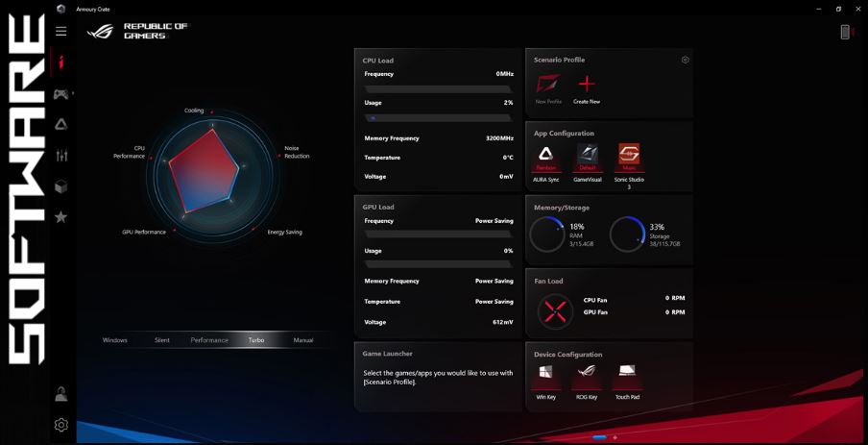Open the AURA Sync triangle icon in the sidebar
The image size is (868, 445).
pos(60,124)
